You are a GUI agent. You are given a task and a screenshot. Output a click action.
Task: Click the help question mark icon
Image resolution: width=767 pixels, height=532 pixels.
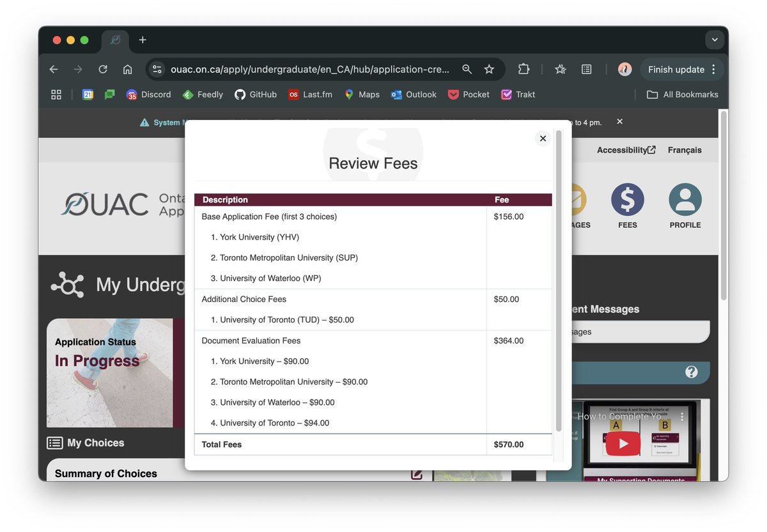[692, 372]
